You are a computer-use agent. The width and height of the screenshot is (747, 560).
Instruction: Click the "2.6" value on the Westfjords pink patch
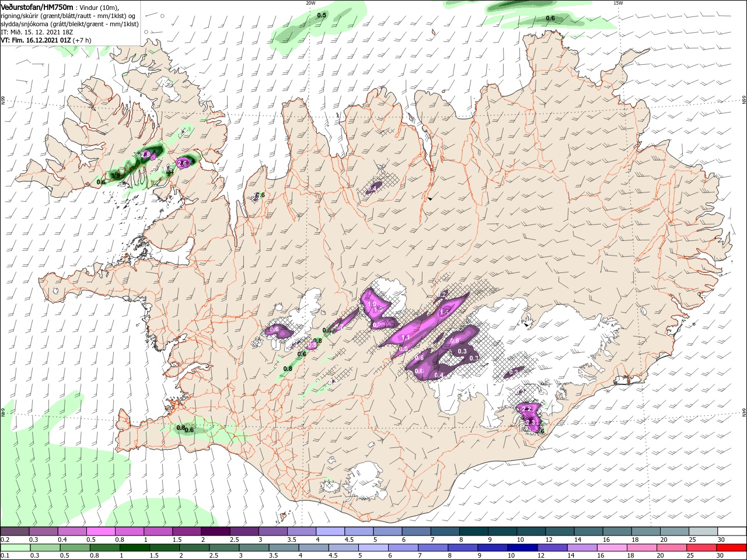pos(183,163)
